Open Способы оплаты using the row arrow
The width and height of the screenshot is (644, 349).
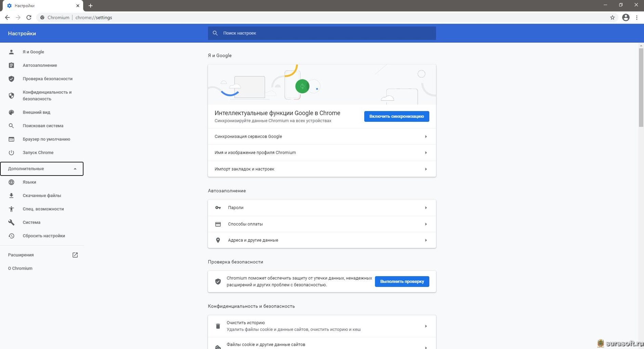pos(426,224)
